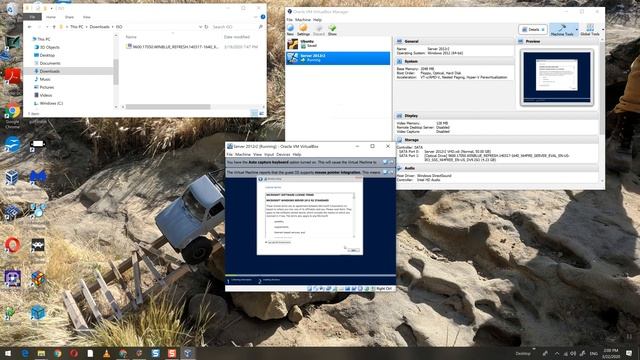Click the Google Chrome desktop shortcut
The height and width of the screenshot is (360, 640).
12,116
